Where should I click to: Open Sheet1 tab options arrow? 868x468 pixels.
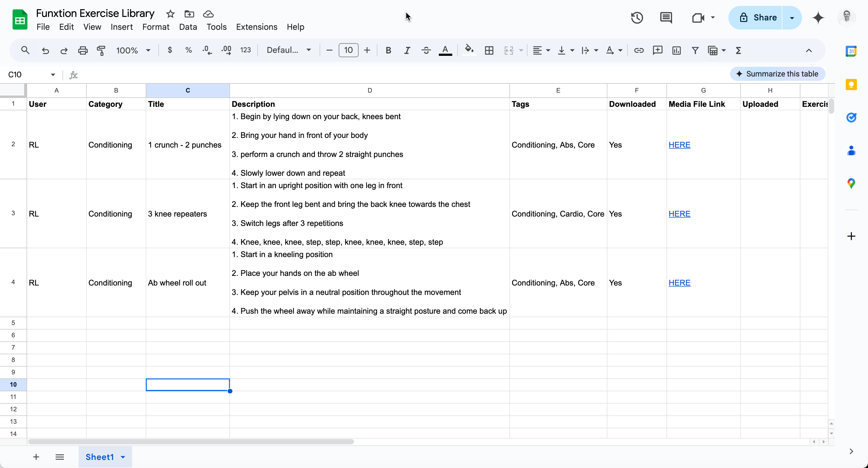[x=123, y=457]
